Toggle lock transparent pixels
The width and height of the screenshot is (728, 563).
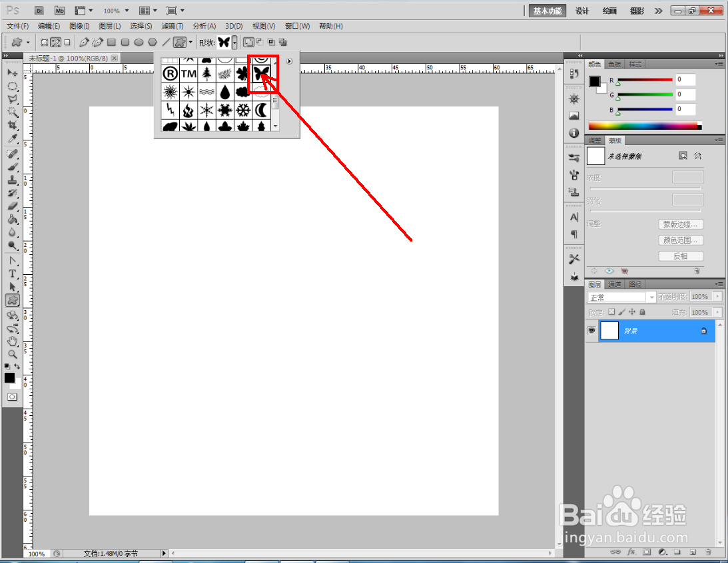coord(611,312)
